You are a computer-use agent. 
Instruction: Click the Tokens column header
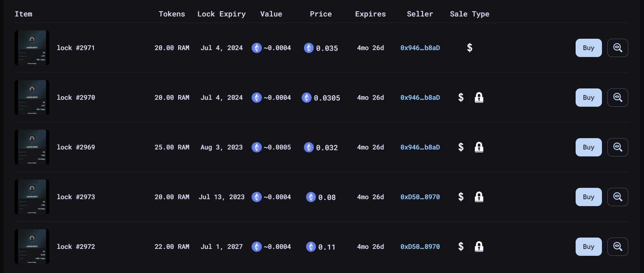[x=172, y=14]
